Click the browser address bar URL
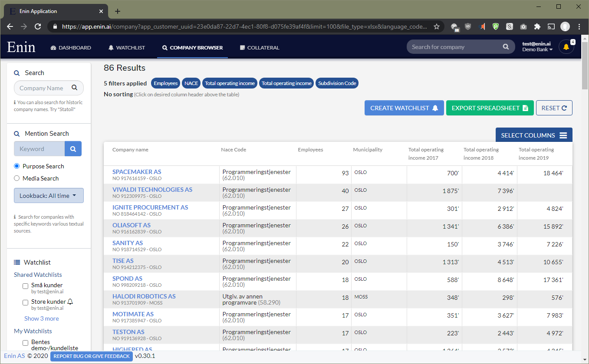 (x=244, y=26)
